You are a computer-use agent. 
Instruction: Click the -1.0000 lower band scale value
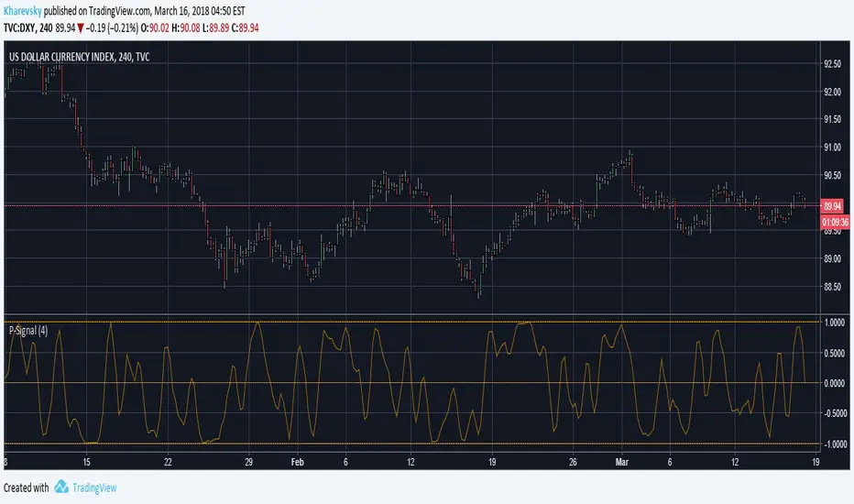[833, 444]
